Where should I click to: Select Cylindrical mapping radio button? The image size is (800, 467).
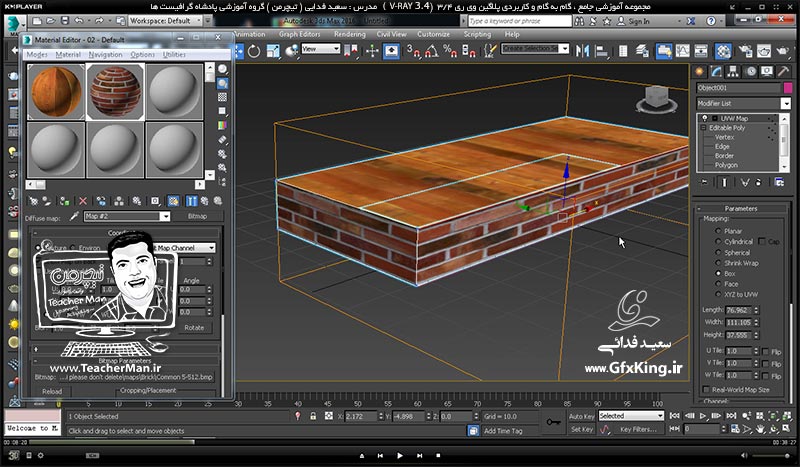[718, 241]
